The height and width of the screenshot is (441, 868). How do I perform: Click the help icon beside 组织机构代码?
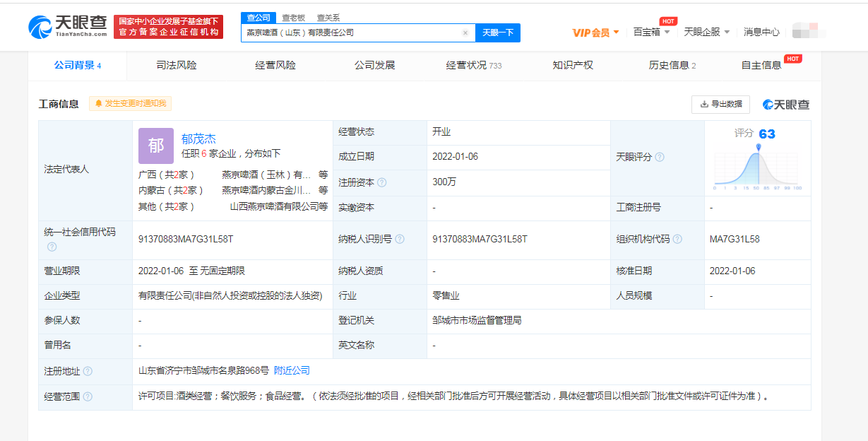pyautogui.click(x=678, y=239)
